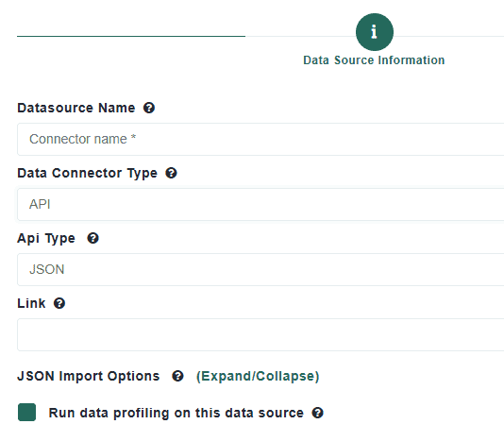
Task: Click the Api Type label text
Action: tap(46, 238)
